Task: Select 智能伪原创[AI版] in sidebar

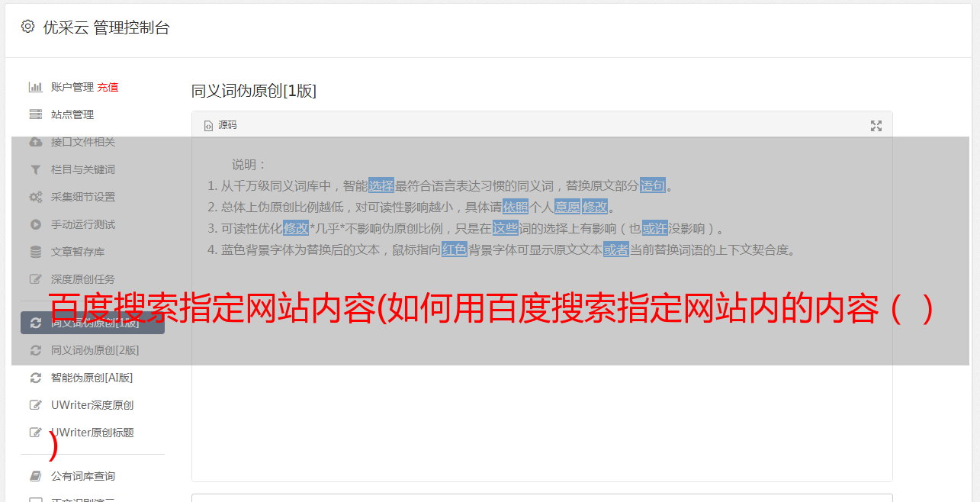Action: point(92,378)
